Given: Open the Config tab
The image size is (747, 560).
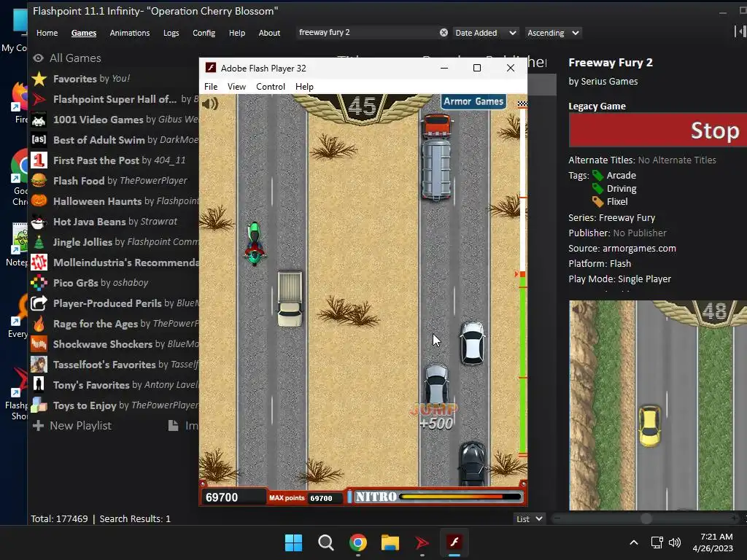Looking at the screenshot, I should [x=204, y=33].
